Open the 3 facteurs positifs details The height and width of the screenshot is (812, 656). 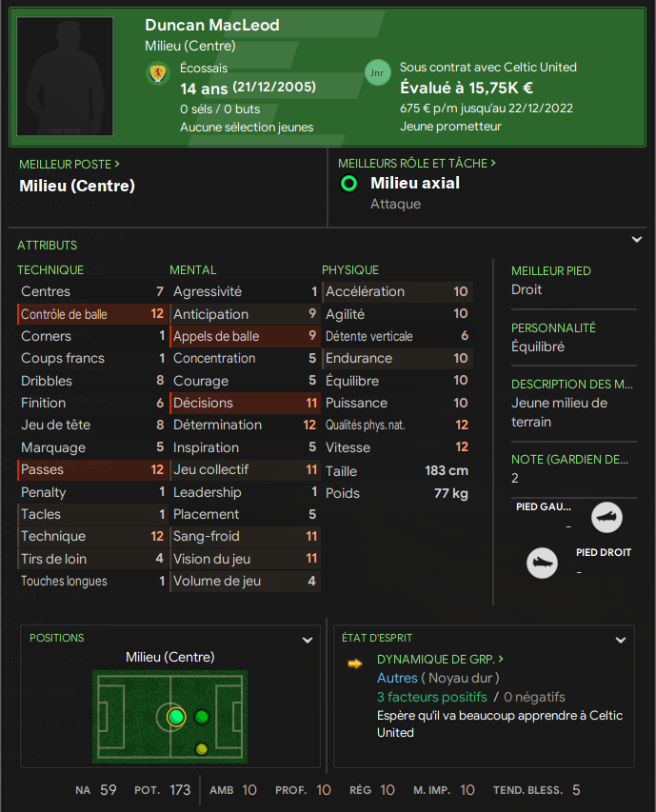431,697
